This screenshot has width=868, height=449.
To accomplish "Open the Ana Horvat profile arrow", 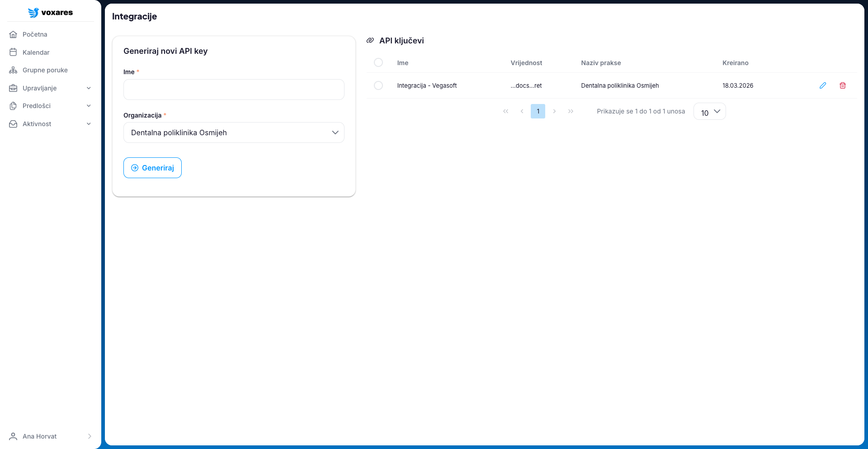I will (x=90, y=436).
